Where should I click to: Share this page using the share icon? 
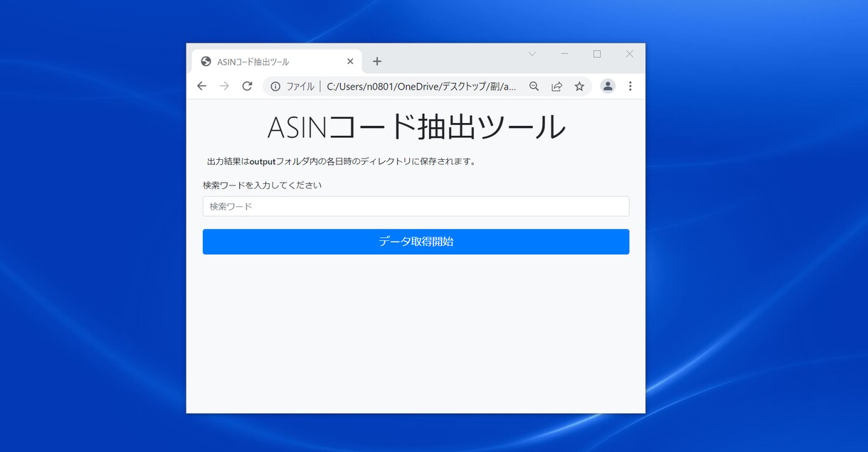pyautogui.click(x=556, y=87)
